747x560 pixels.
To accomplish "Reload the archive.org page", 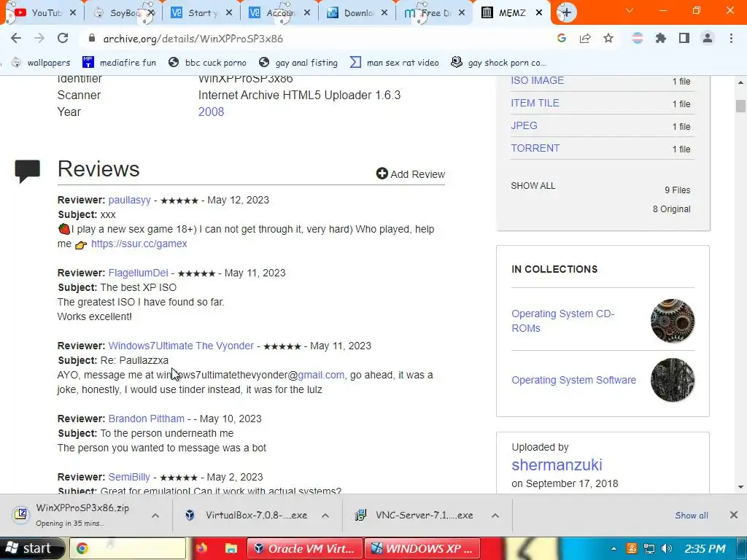I will point(63,38).
